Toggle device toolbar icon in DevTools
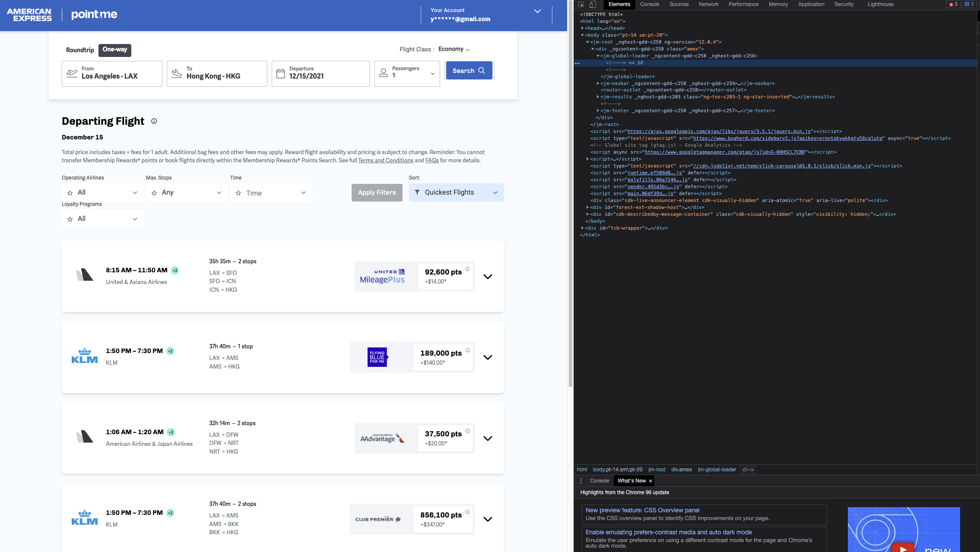980x552 pixels. click(593, 4)
